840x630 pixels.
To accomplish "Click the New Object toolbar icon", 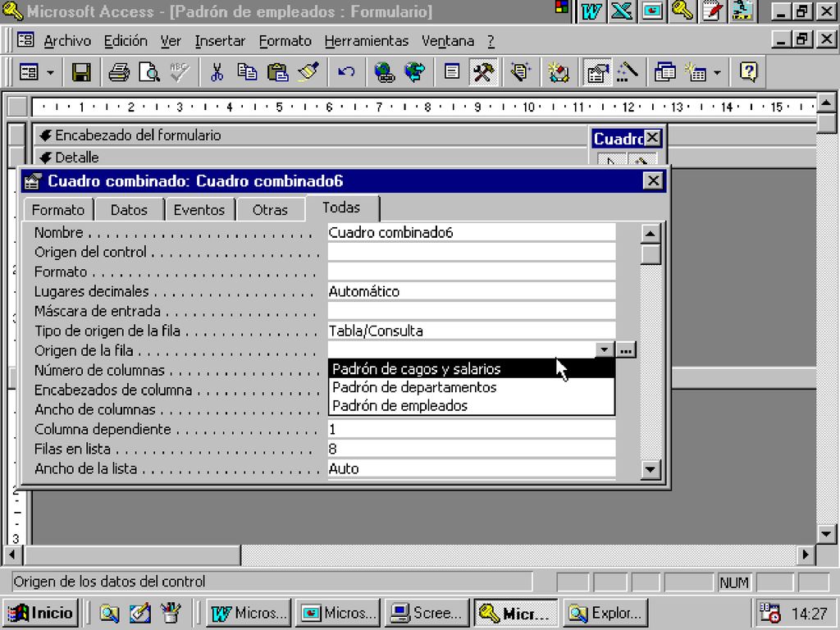I will 696,72.
